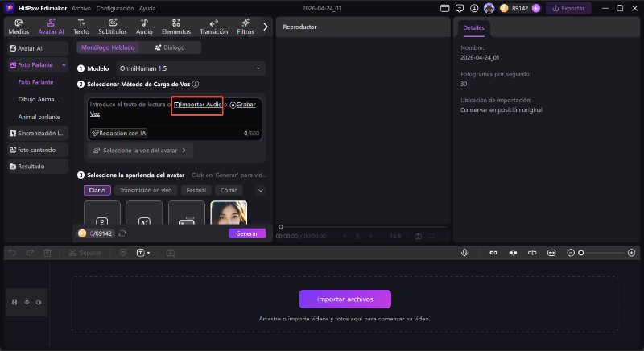Open the Medios panel

coord(19,27)
